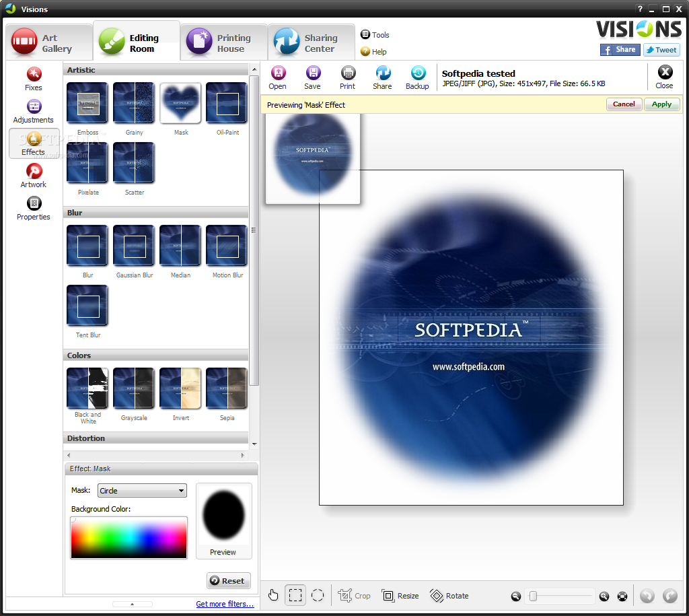
Task: Click the Print toolbar icon
Action: tap(348, 78)
